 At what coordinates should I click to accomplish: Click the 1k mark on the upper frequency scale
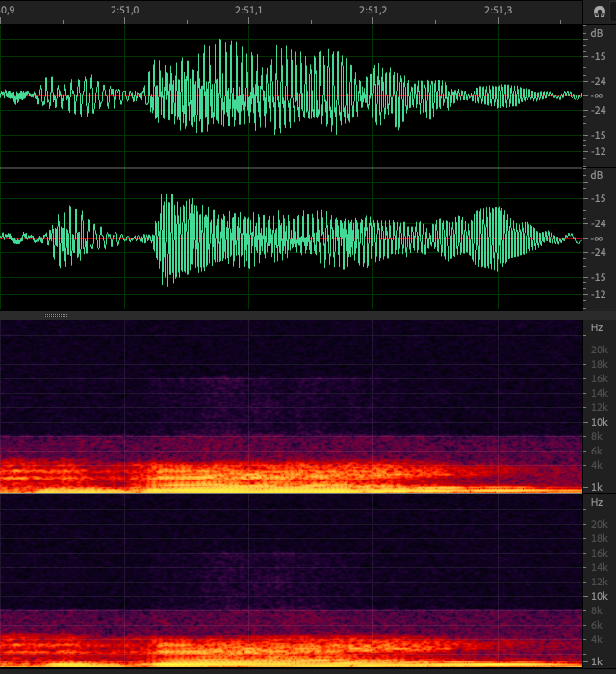point(599,487)
